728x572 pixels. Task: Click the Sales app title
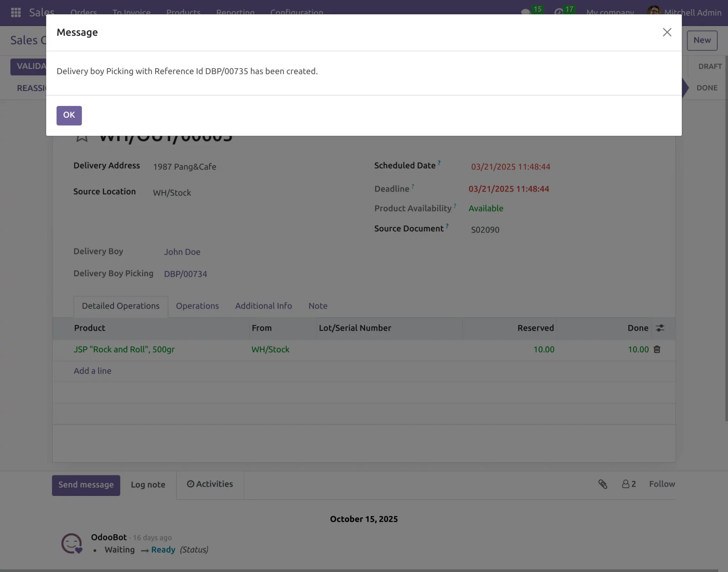click(x=42, y=12)
